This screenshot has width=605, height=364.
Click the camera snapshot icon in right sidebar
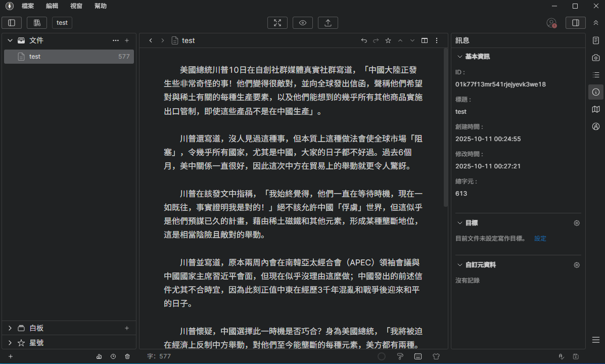click(596, 58)
